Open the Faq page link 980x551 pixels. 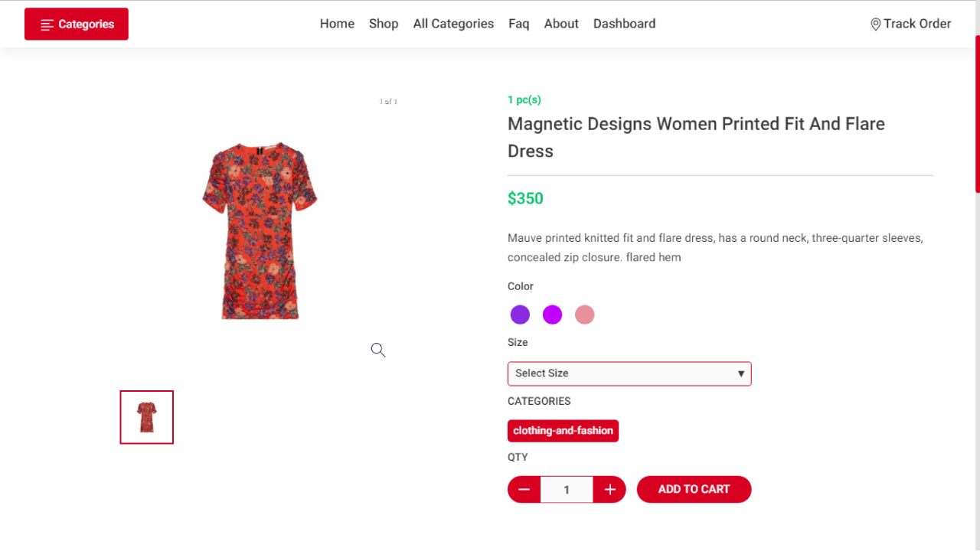click(x=518, y=24)
